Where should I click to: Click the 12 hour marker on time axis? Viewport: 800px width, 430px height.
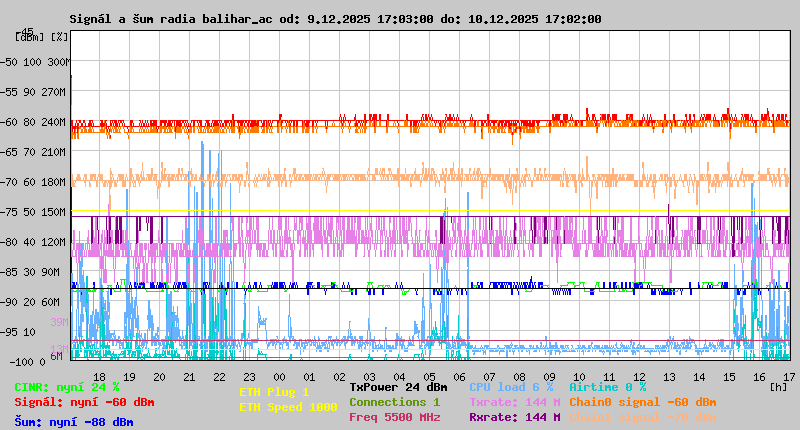point(639,377)
